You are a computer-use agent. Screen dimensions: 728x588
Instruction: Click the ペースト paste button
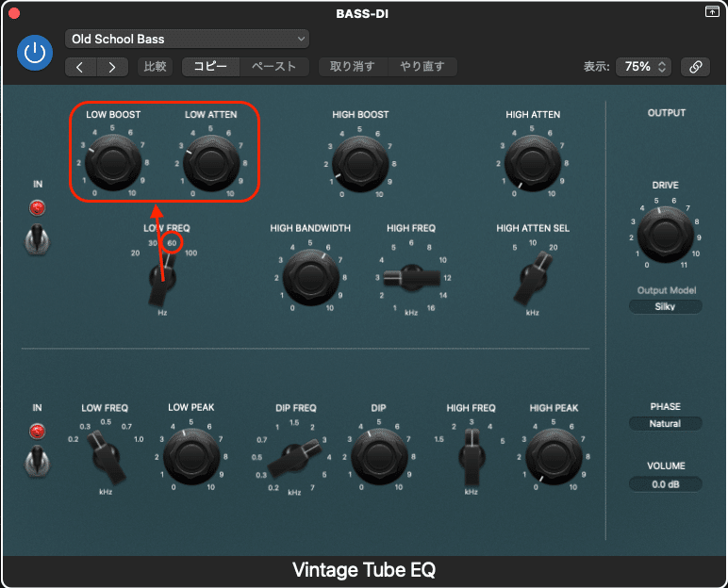pos(273,67)
